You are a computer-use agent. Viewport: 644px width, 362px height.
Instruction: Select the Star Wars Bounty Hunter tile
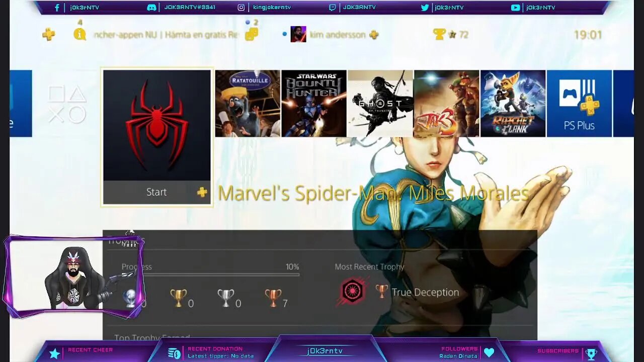point(314,104)
